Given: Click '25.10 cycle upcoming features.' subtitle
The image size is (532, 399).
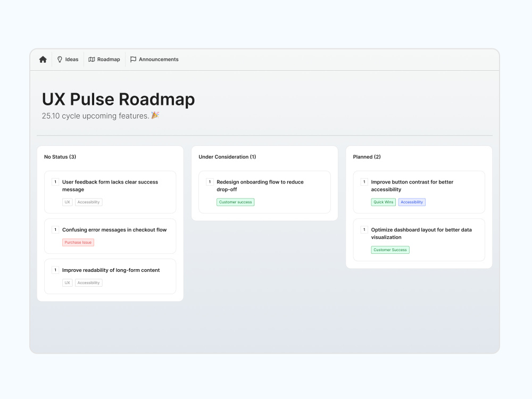Looking at the screenshot, I should pyautogui.click(x=96, y=116).
